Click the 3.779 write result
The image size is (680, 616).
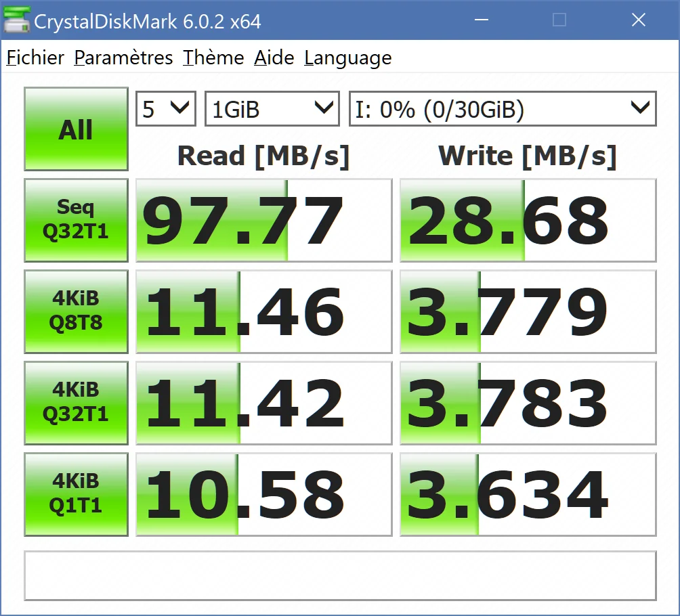tap(528, 311)
